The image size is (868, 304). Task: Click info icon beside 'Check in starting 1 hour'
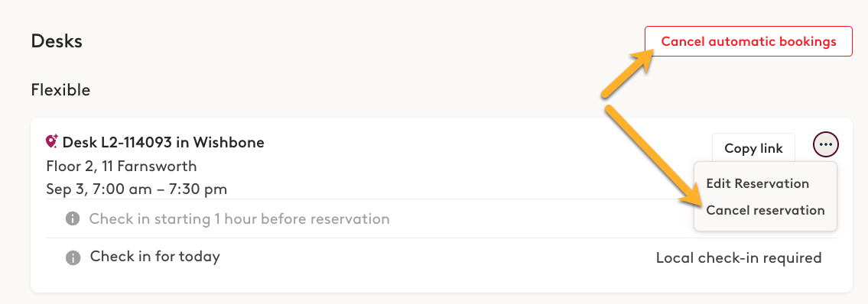tap(73, 219)
